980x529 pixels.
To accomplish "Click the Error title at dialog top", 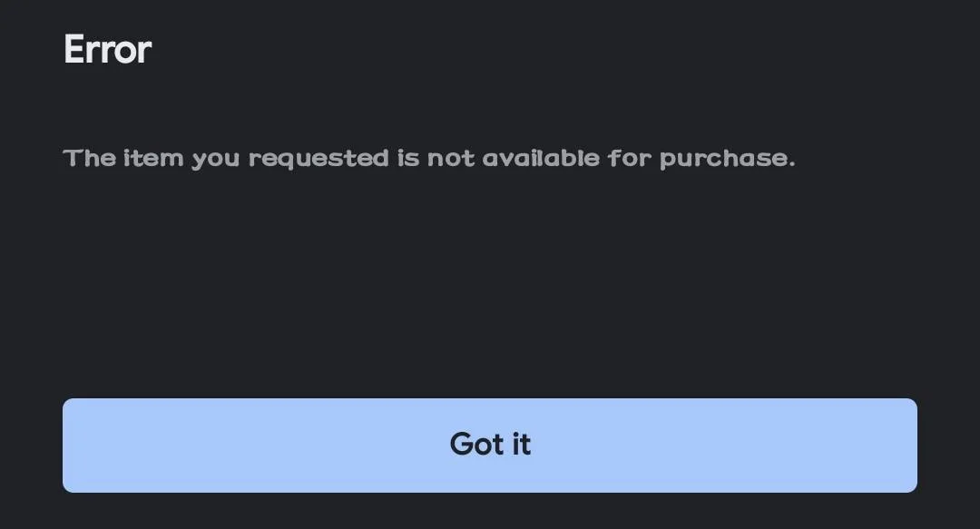I will (x=107, y=49).
